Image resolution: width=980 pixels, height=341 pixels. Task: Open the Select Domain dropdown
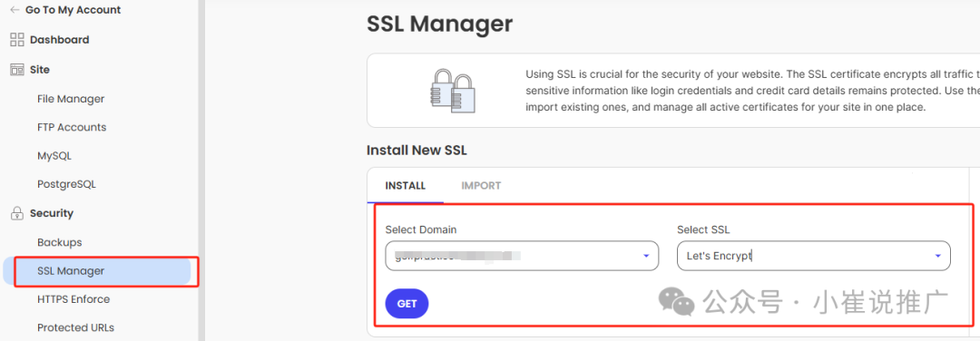pos(522,256)
